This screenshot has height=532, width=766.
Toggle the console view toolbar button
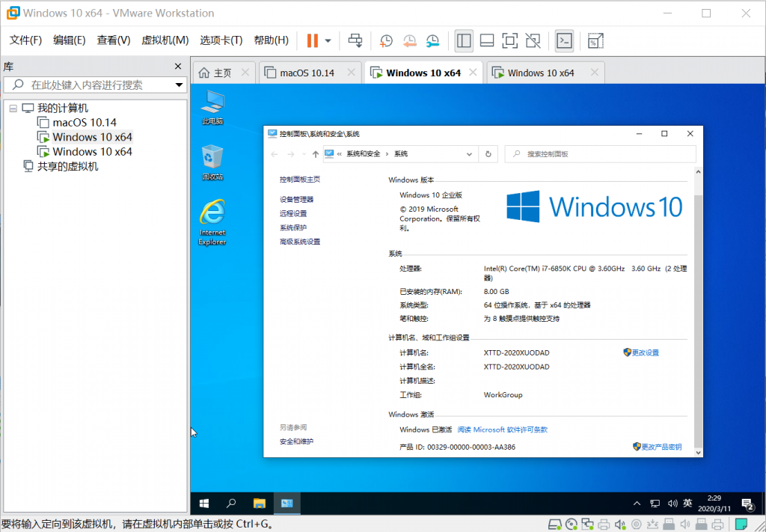click(565, 40)
